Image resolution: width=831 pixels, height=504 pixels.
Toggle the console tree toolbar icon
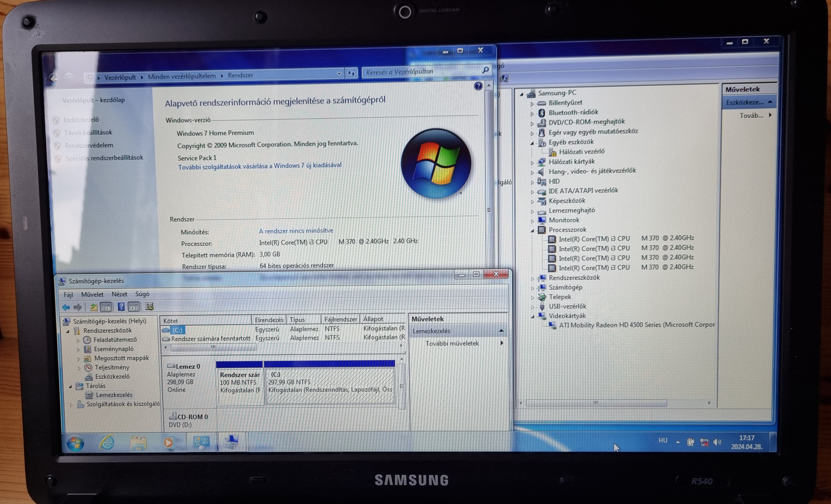106,307
